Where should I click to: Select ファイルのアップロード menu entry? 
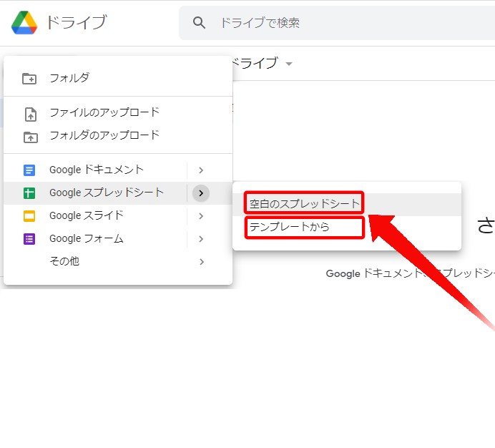(x=118, y=112)
